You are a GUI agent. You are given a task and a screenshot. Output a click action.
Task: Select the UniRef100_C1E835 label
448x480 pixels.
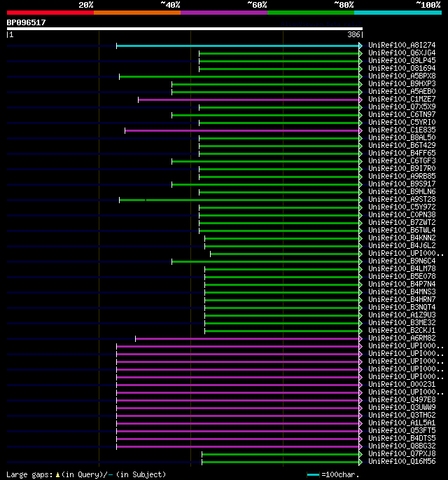pos(402,130)
